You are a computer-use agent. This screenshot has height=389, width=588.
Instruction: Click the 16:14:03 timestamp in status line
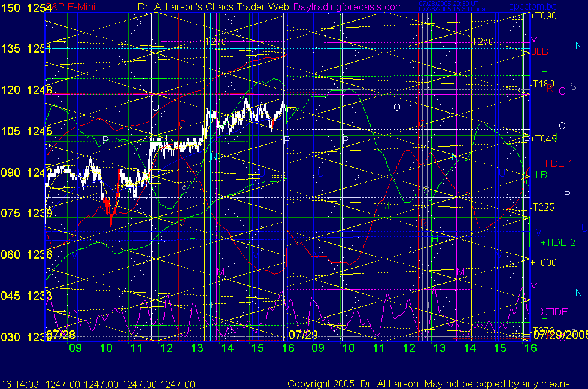(x=20, y=384)
